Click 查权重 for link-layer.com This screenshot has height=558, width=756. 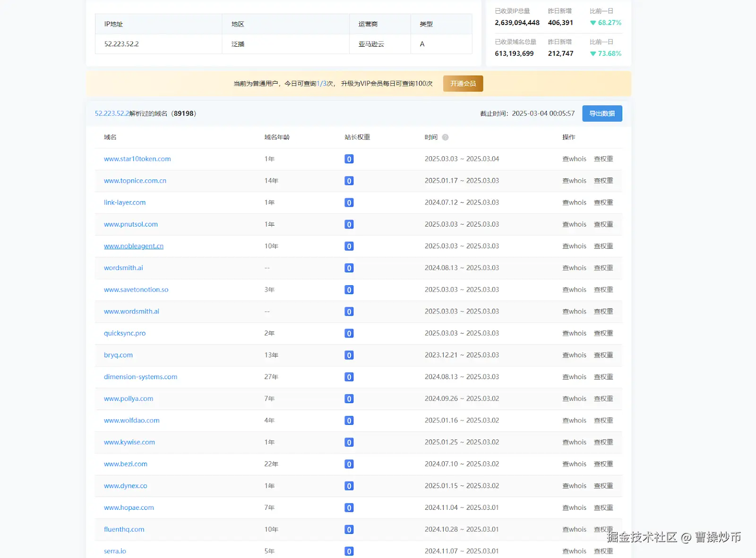(x=603, y=203)
